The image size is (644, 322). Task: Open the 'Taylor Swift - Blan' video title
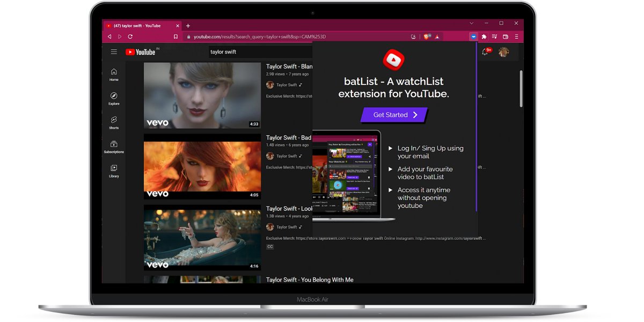(289, 67)
